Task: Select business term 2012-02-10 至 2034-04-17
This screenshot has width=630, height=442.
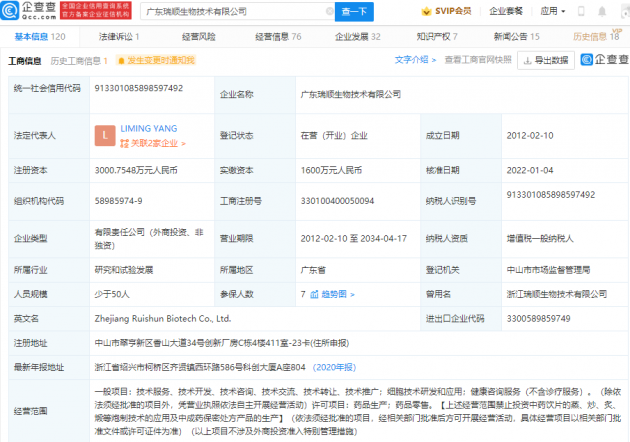Action: click(x=354, y=239)
